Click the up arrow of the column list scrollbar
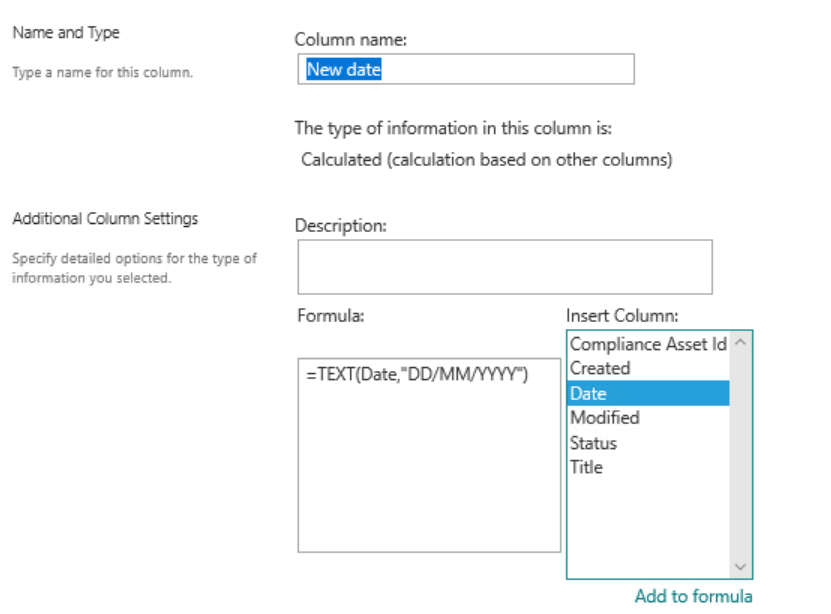Image resolution: width=831 pixels, height=614 pixels. pyautogui.click(x=740, y=340)
